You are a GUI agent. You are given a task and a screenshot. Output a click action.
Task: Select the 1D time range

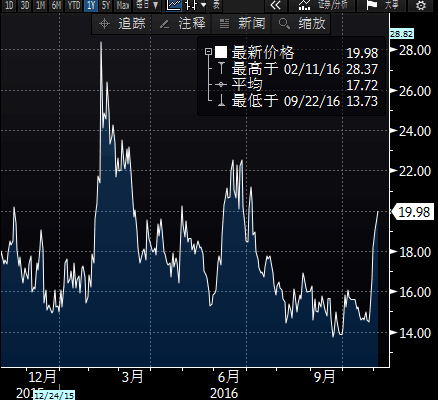point(9,5)
